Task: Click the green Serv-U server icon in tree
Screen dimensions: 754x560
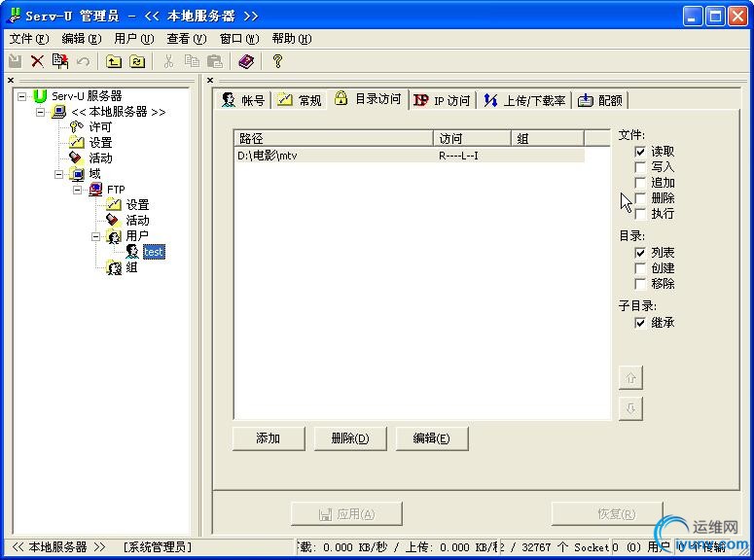Action: (x=40, y=96)
